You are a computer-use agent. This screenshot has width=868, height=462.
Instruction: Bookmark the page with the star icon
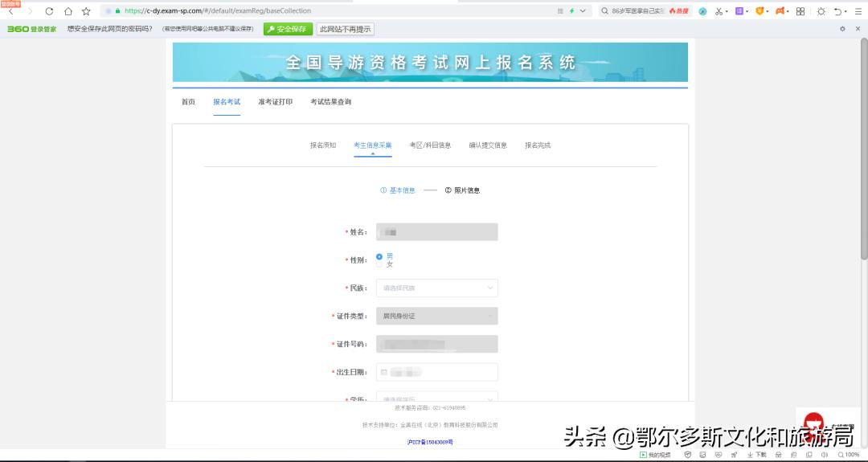pos(86,11)
